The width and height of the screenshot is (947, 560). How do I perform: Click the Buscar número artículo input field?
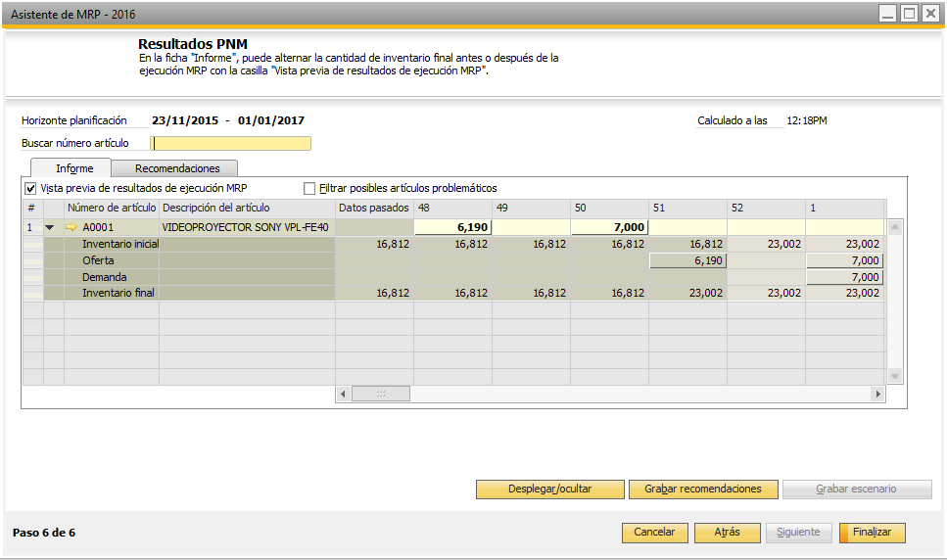231,143
